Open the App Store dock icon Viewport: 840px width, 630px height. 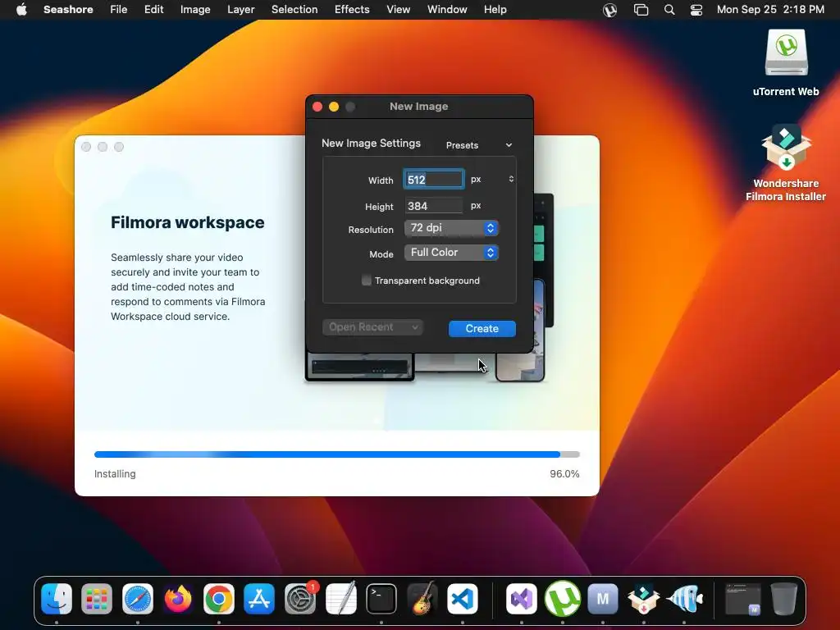pos(259,598)
